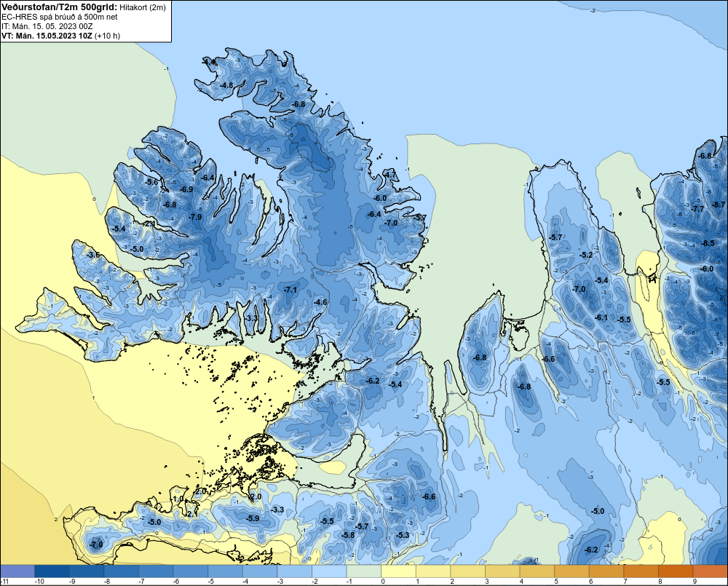The height and width of the screenshot is (586, 728).
Task: Click the legend scale label "9"
Action: [695, 582]
